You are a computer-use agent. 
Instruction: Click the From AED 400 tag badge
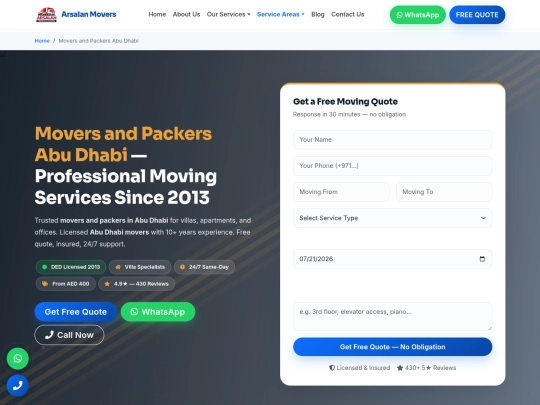(x=65, y=284)
